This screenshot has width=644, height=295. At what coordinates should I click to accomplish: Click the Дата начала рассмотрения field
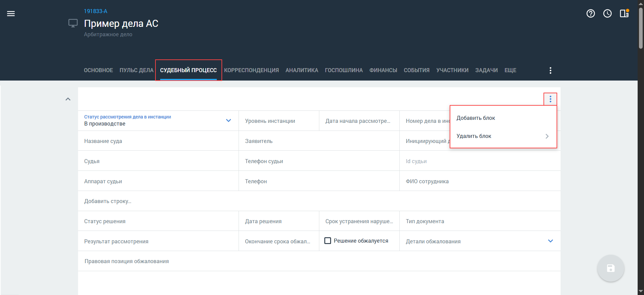(x=359, y=121)
